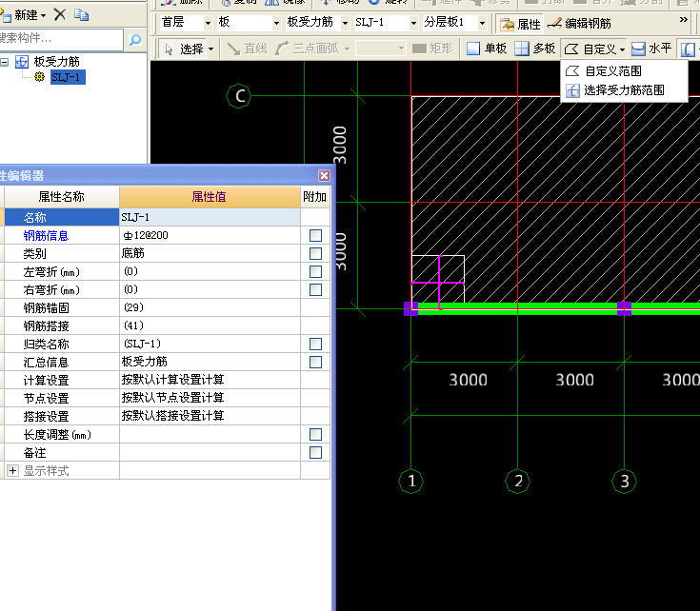Click the delete X icon beside 新建
This screenshot has height=611, width=700.
(x=60, y=14)
